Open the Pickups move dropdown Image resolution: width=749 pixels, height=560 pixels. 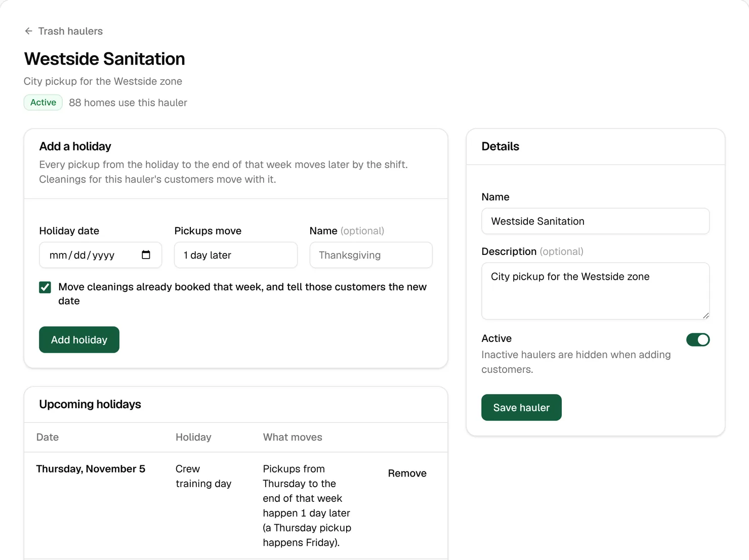coord(236,255)
